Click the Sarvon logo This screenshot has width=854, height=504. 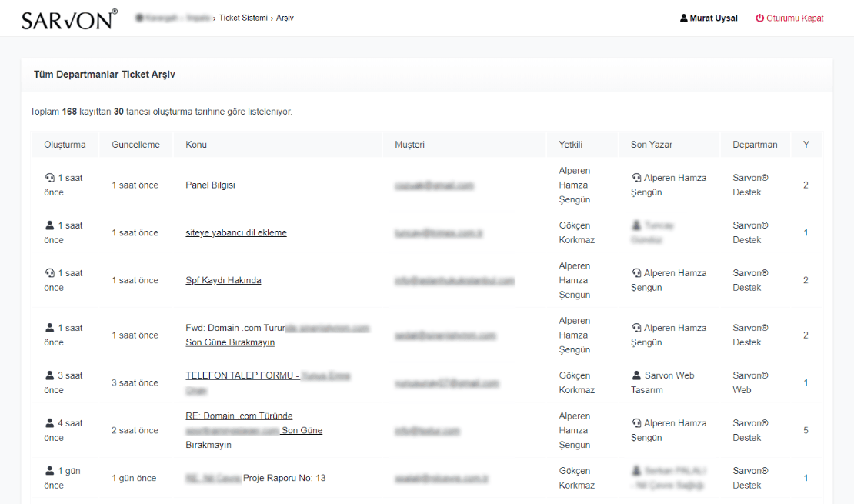pos(69,19)
